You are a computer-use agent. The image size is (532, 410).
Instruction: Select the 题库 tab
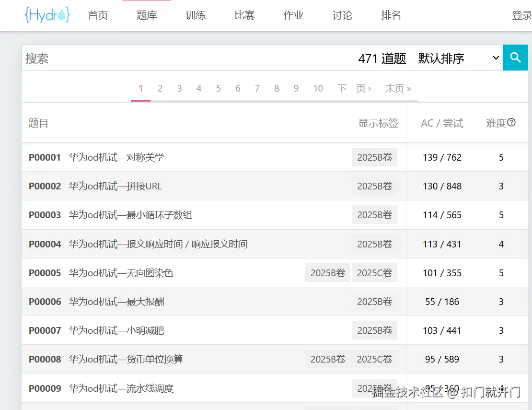click(x=147, y=15)
